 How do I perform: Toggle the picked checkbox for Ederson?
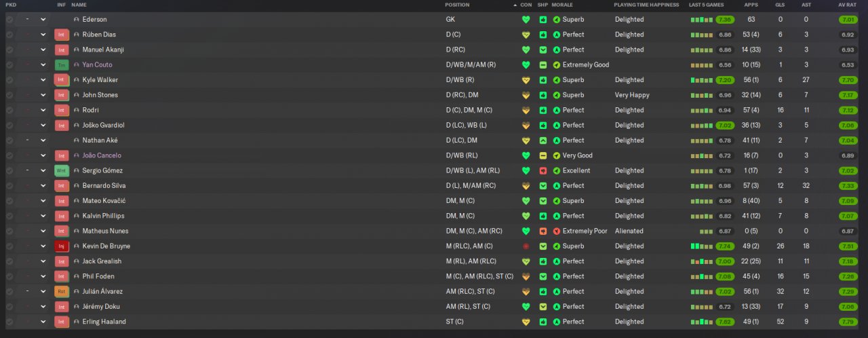(x=9, y=20)
